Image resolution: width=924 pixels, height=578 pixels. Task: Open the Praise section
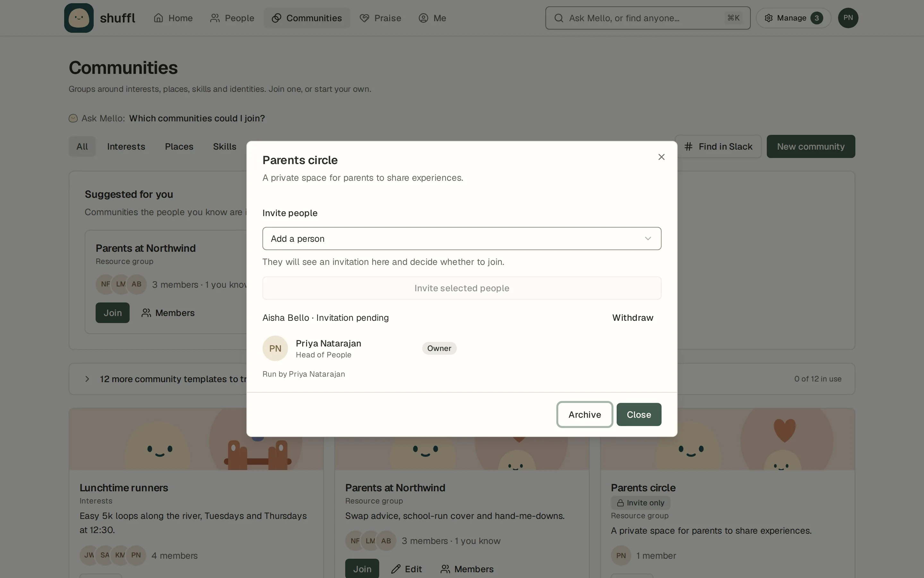pyautogui.click(x=380, y=18)
